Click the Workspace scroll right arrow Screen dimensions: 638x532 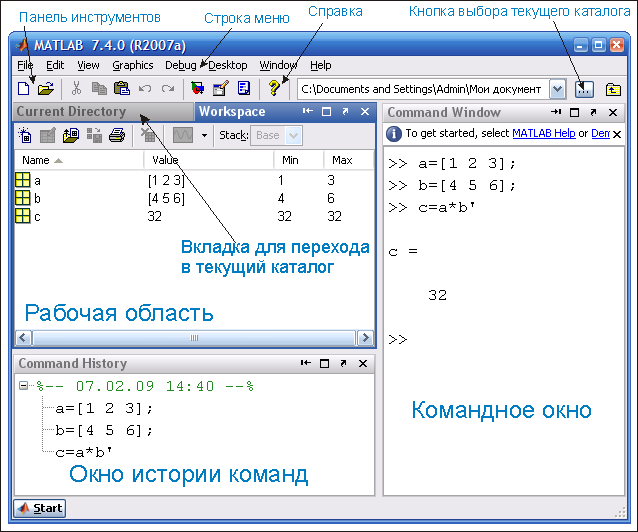click(365, 337)
